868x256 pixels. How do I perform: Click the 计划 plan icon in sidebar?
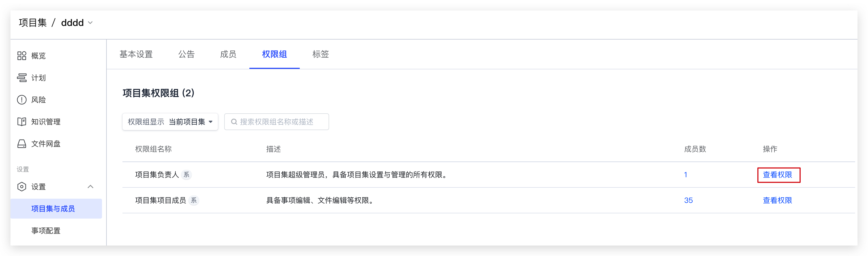pyautogui.click(x=22, y=78)
